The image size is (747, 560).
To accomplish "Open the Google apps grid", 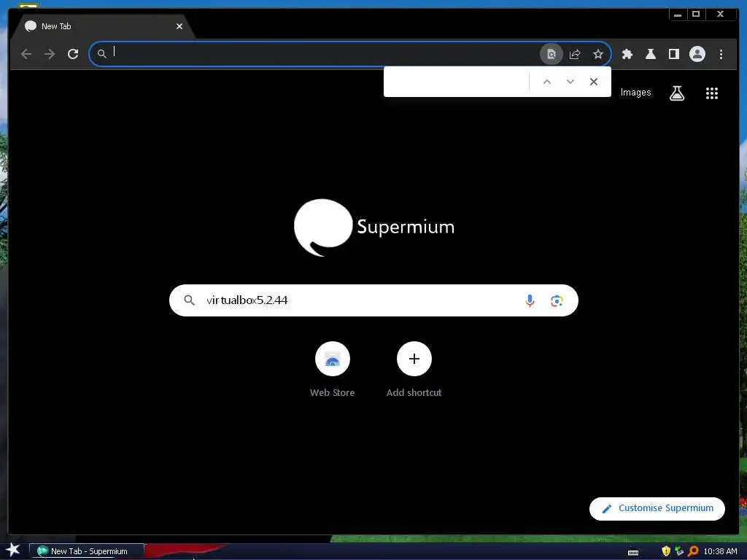I will click(x=712, y=93).
